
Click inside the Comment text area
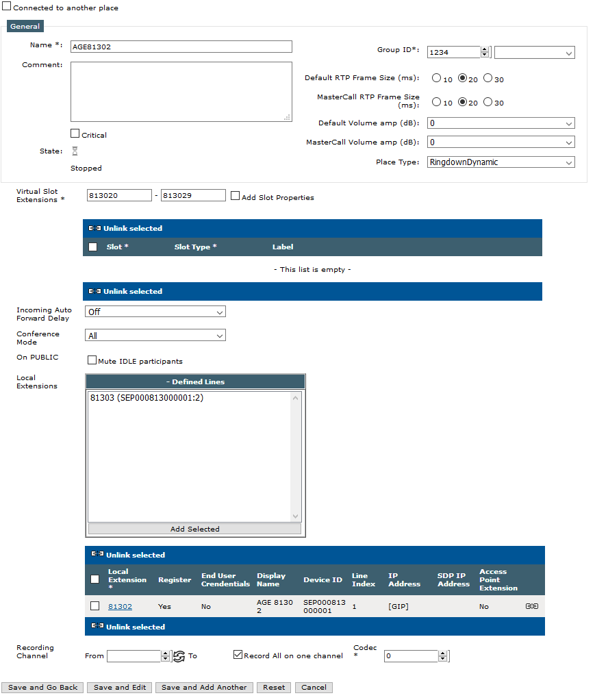click(181, 92)
